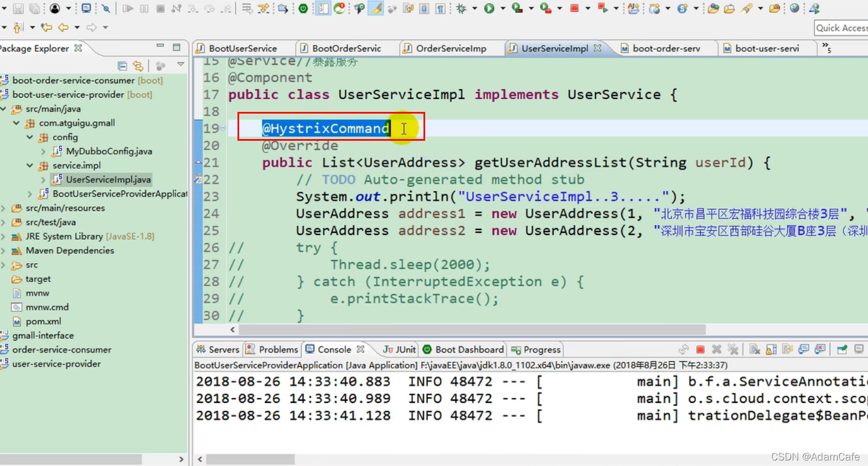The image size is (868, 466).
Task: Click the green Run icon
Action: click(x=489, y=8)
